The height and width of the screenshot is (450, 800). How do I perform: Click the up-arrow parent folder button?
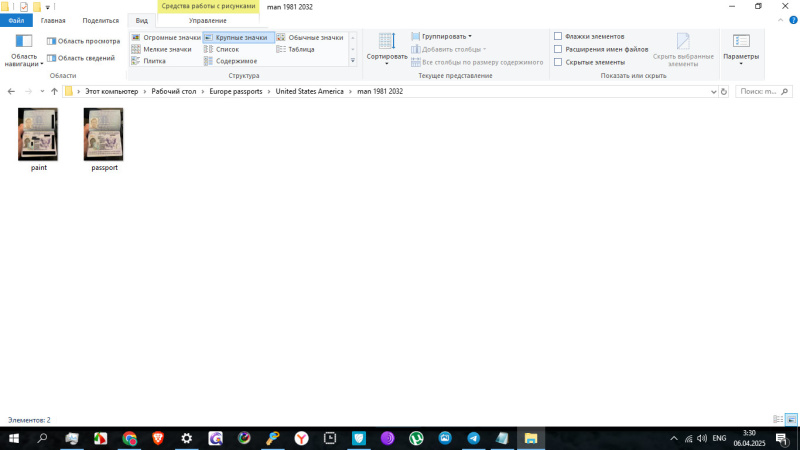tap(54, 91)
